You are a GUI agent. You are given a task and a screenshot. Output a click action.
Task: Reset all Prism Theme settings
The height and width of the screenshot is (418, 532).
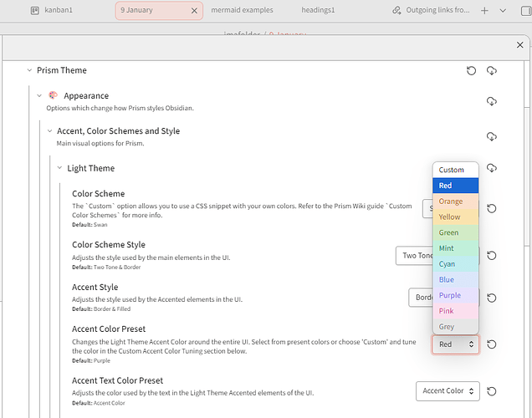click(x=471, y=70)
